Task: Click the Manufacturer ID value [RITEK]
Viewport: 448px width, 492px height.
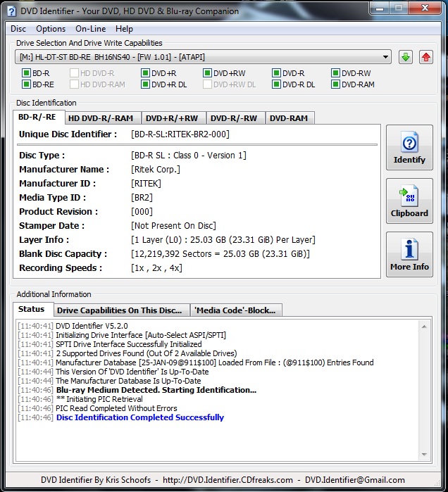Action: [x=146, y=184]
